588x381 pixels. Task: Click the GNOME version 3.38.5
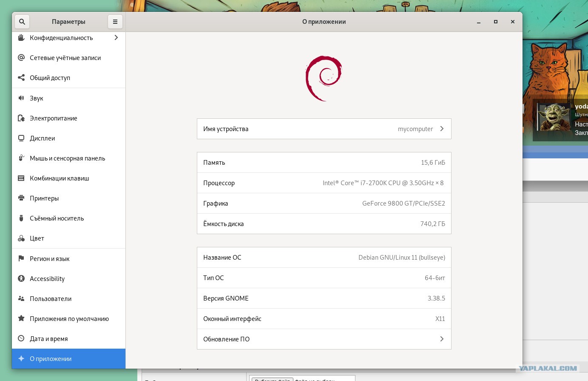click(x=436, y=298)
